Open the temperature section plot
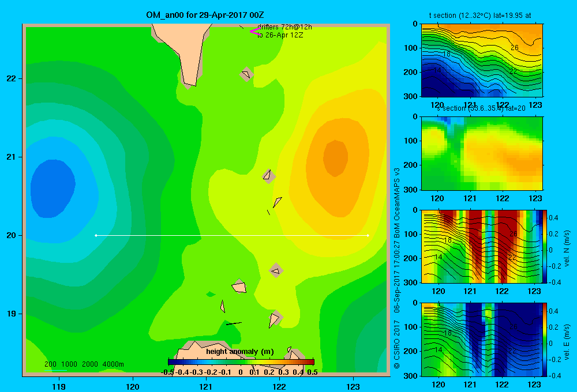This screenshot has height=392, width=577. 482,61
